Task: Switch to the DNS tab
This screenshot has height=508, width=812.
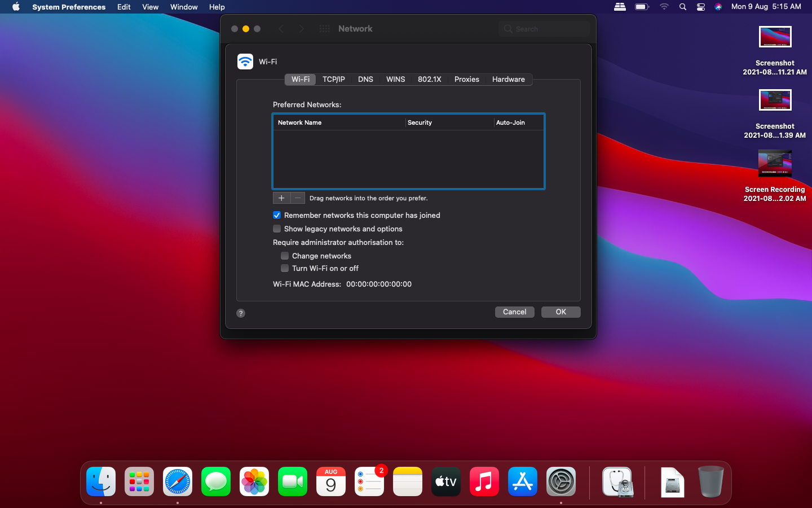Action: pos(365,80)
